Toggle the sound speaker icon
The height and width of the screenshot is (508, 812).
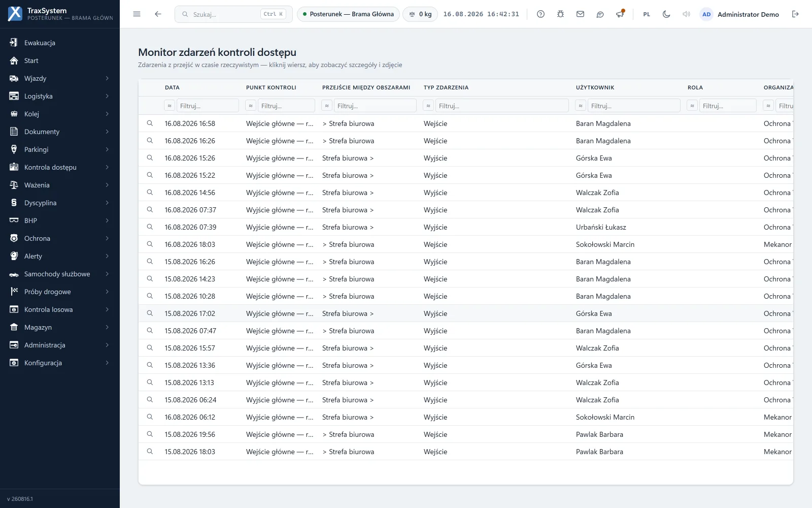click(x=686, y=14)
